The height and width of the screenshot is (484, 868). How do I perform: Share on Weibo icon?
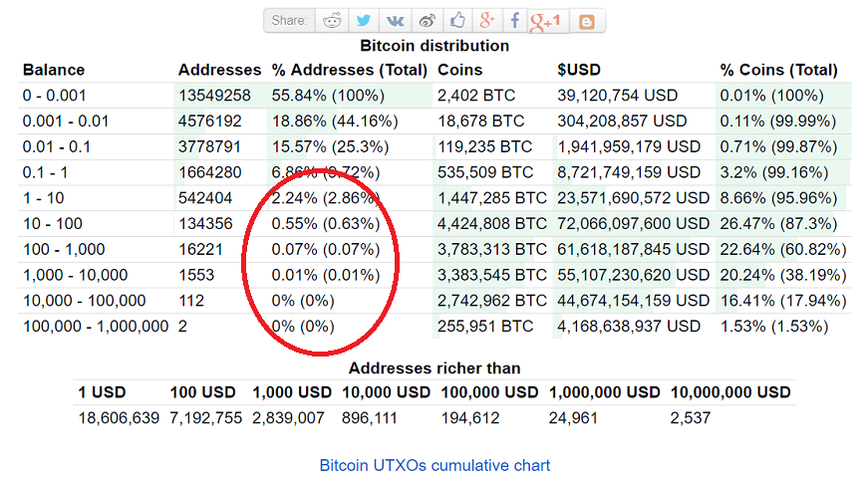coord(427,21)
